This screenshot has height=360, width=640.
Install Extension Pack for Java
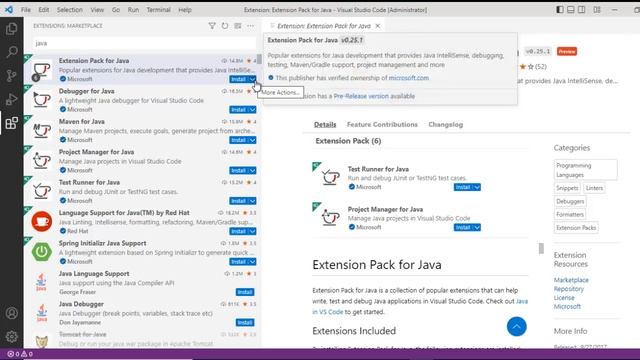[239, 79]
